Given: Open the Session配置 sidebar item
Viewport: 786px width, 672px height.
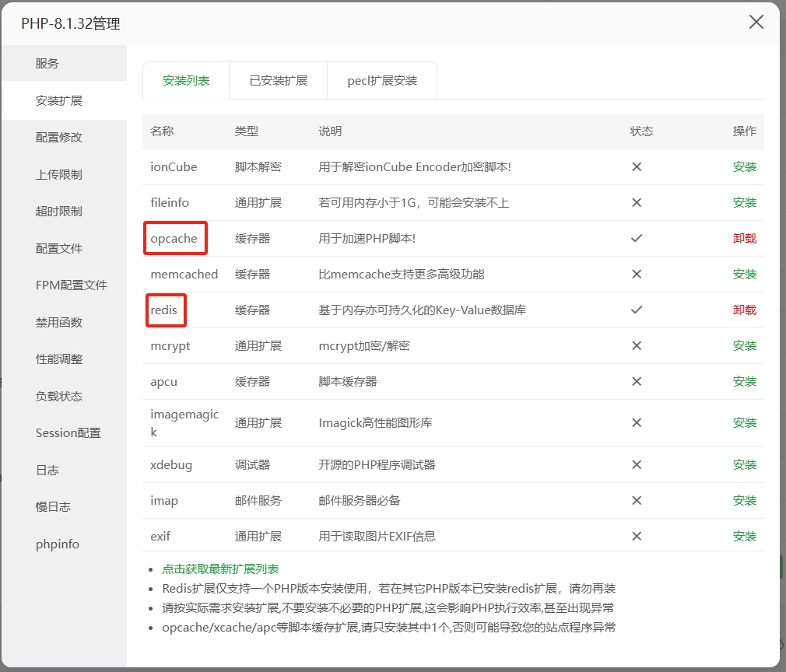Looking at the screenshot, I should tap(67, 432).
